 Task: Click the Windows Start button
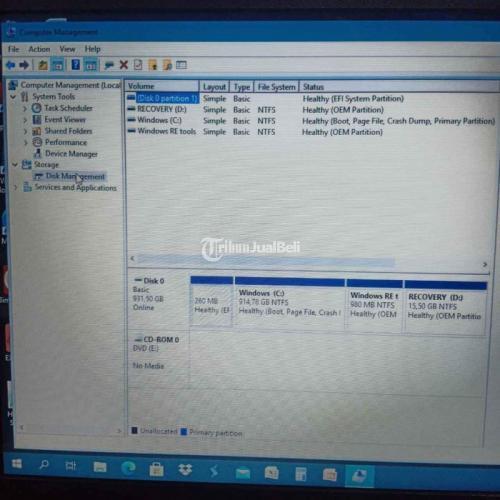(17, 464)
